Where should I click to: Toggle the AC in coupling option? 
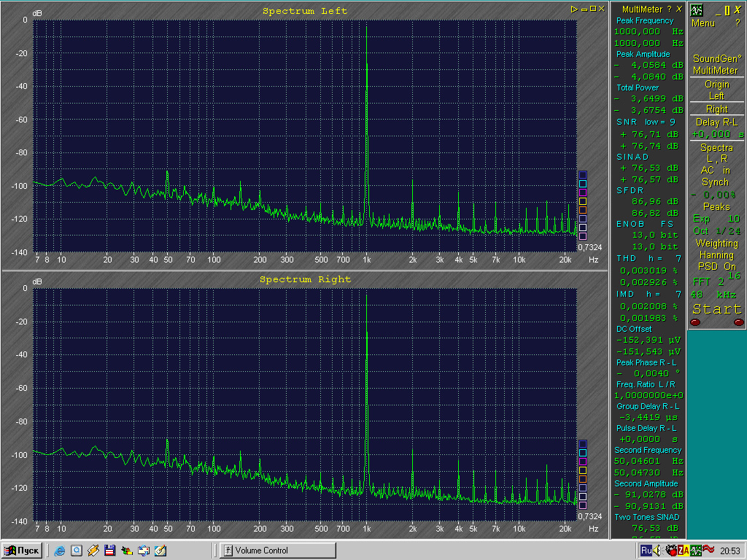(715, 170)
